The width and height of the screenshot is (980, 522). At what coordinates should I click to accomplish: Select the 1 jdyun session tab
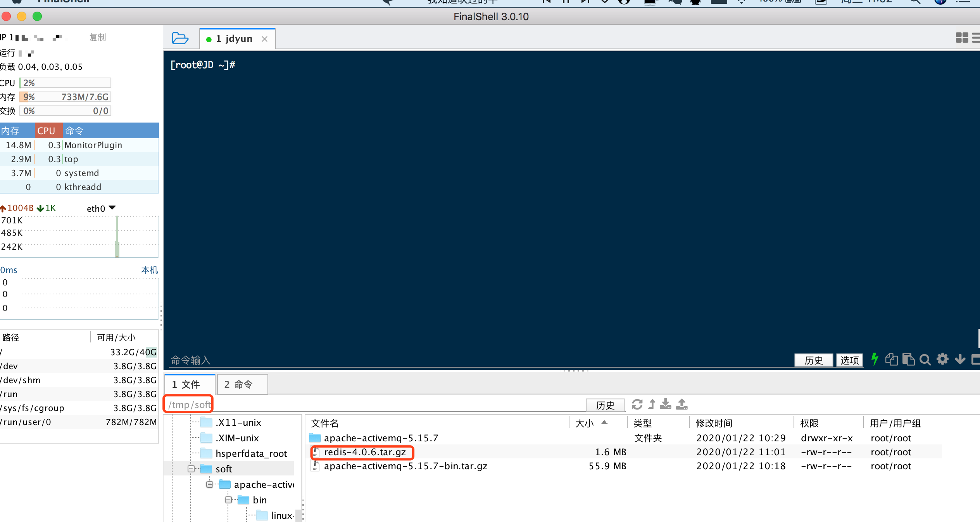(x=234, y=39)
